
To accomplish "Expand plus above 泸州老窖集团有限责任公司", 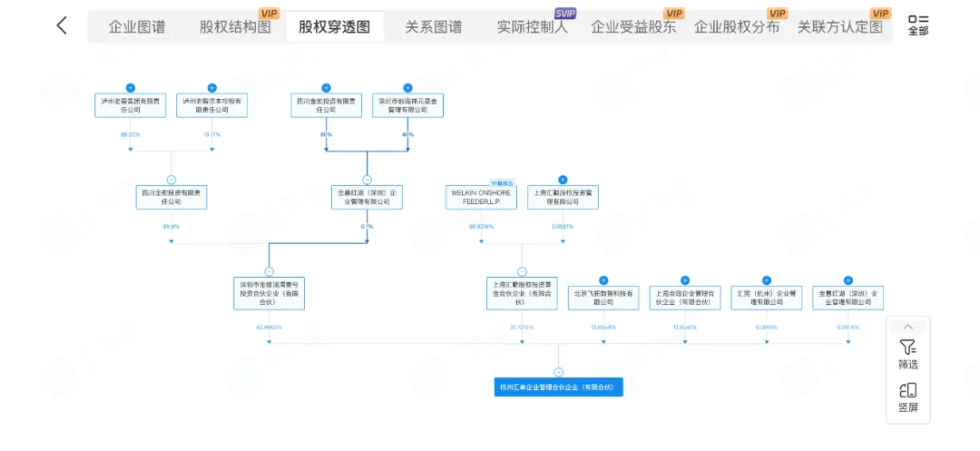I will pyautogui.click(x=131, y=88).
